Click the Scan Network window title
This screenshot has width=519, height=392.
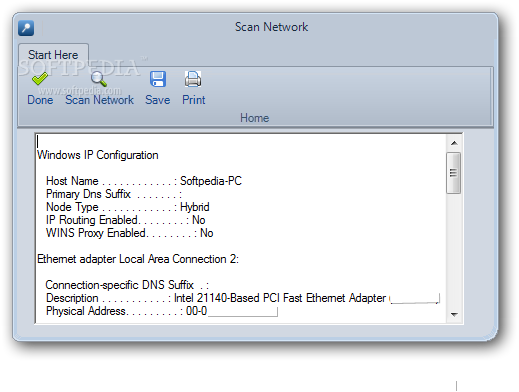click(272, 27)
